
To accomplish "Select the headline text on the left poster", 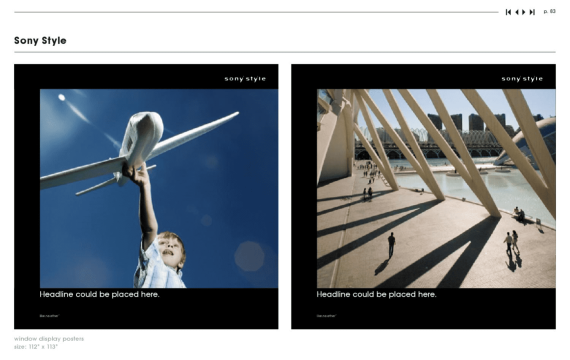I will 99,294.
